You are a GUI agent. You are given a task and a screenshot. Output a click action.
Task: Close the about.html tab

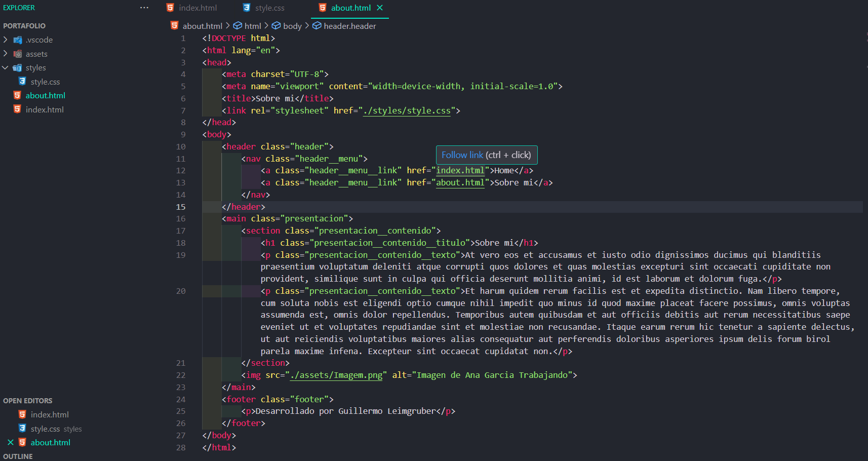pyautogui.click(x=380, y=8)
